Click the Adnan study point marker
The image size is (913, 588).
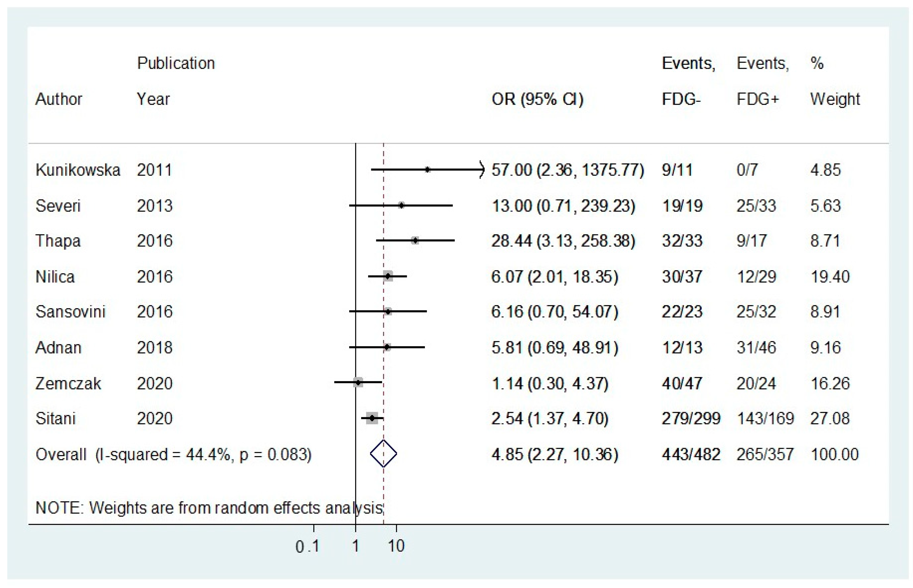click(387, 347)
